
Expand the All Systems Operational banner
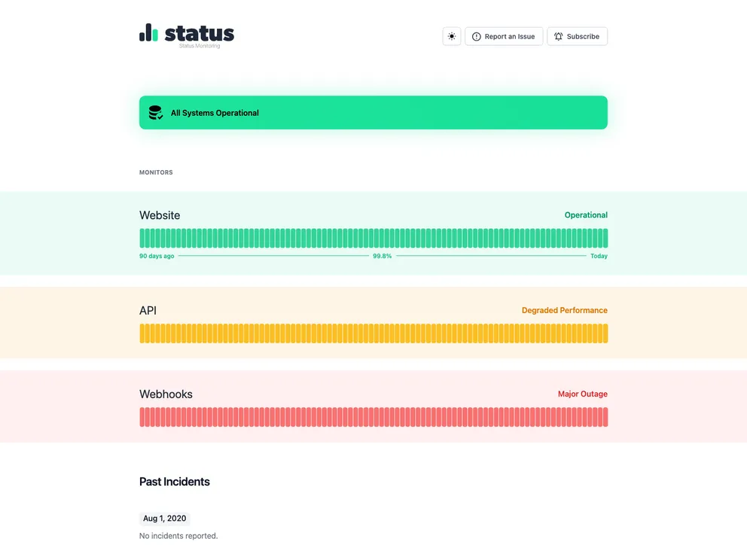[x=373, y=112]
